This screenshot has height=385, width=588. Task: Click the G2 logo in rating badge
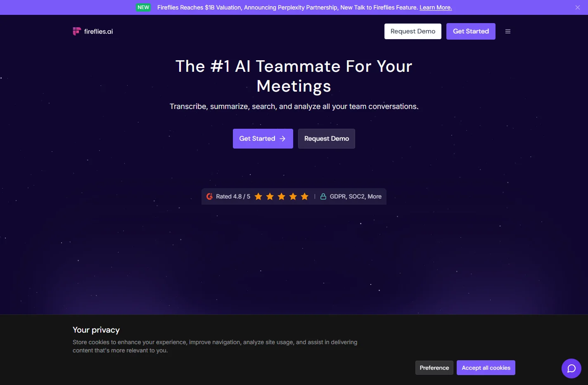coord(210,196)
